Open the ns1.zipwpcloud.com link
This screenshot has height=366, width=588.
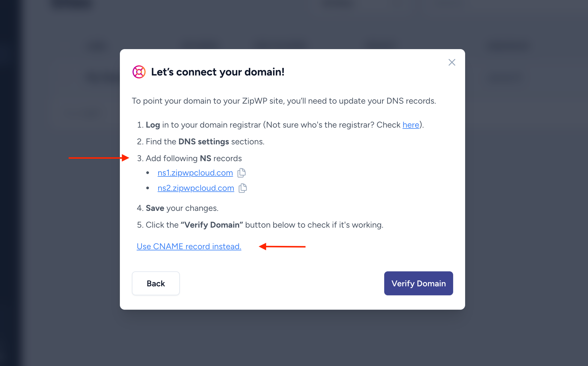[x=195, y=173]
